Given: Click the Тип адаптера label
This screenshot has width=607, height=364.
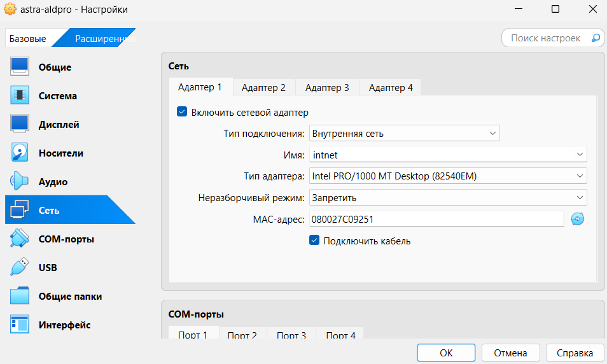Looking at the screenshot, I should (274, 176).
